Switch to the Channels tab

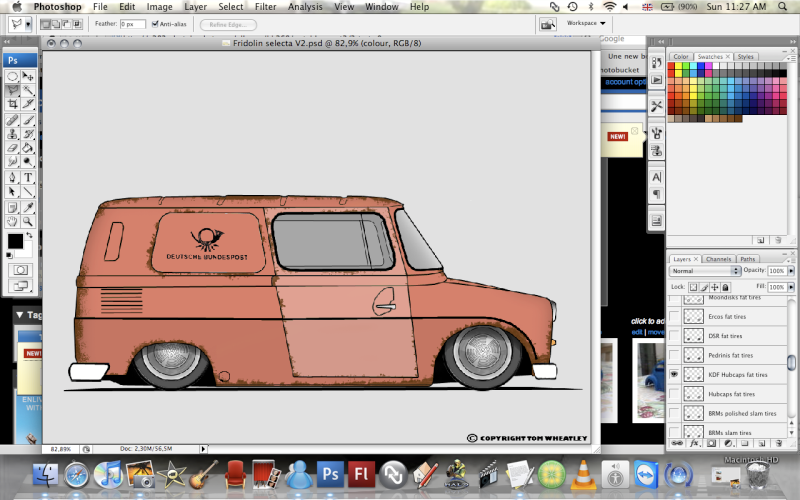click(x=718, y=259)
